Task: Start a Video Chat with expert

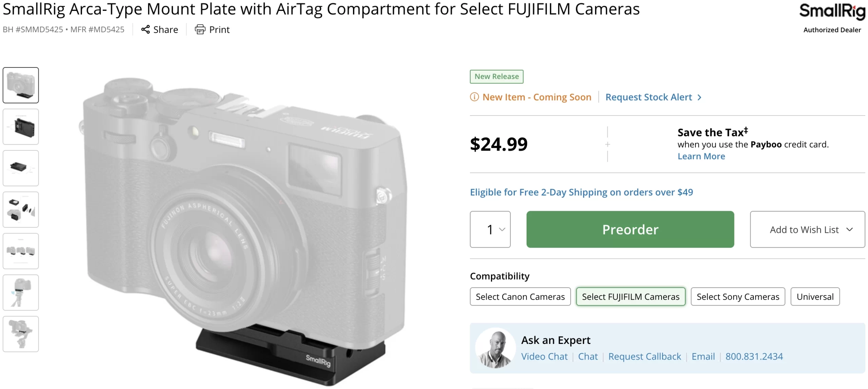Action: [x=544, y=356]
